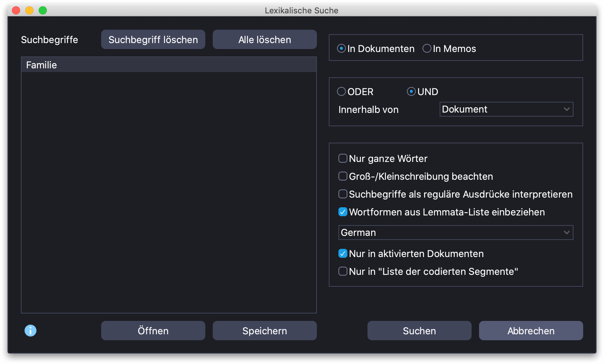The height and width of the screenshot is (364, 604).
Task: Click the empty row below the Familie term
Action: click(169, 80)
